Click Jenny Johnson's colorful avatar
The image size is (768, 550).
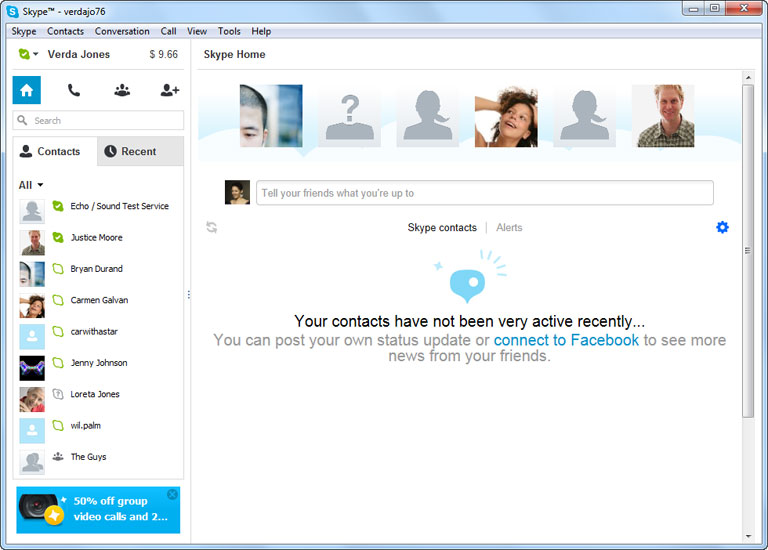32,368
